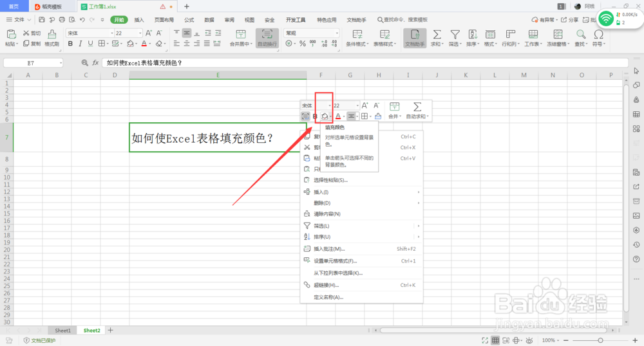Open a new document tab with plus
Screen dimensions: 644x346
click(187, 6)
